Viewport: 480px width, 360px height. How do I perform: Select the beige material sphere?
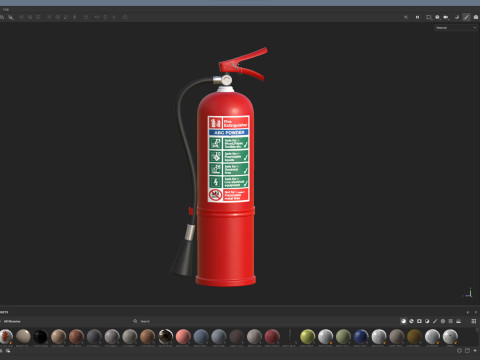point(23,337)
